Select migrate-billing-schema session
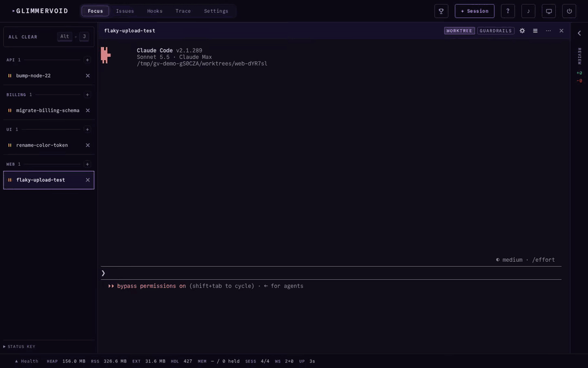Image resolution: width=588 pixels, height=368 pixels. pos(48,110)
